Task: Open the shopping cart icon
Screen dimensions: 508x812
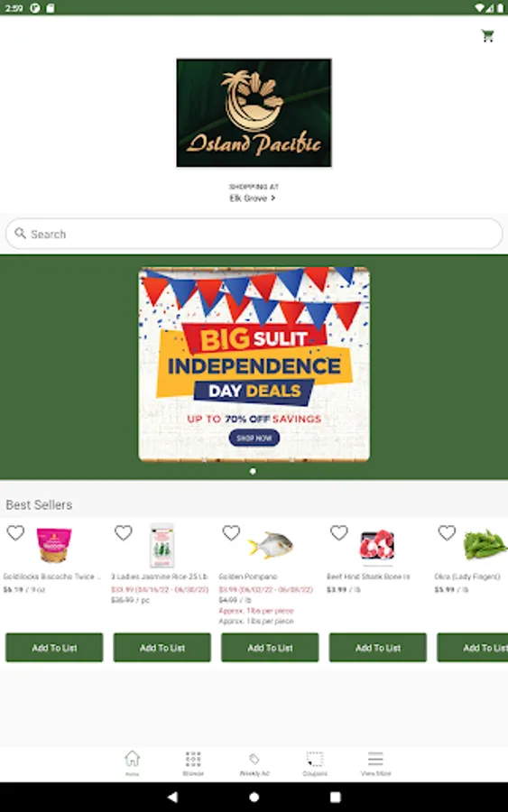Action: click(487, 36)
